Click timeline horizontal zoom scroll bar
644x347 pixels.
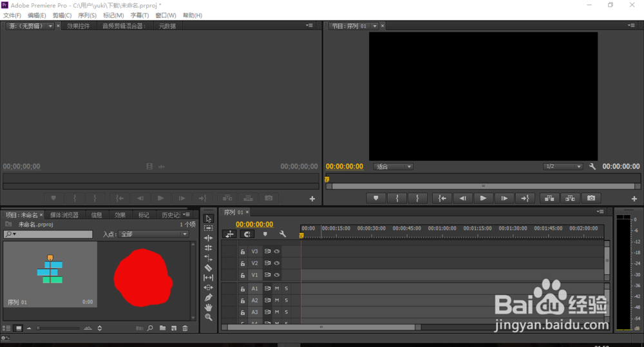pyautogui.click(x=321, y=327)
